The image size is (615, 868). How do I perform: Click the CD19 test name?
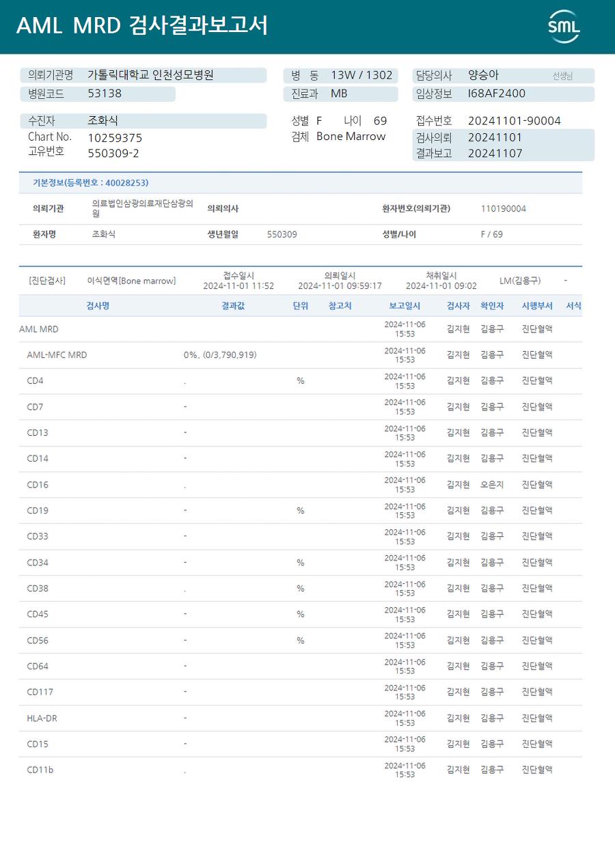pyautogui.click(x=38, y=511)
